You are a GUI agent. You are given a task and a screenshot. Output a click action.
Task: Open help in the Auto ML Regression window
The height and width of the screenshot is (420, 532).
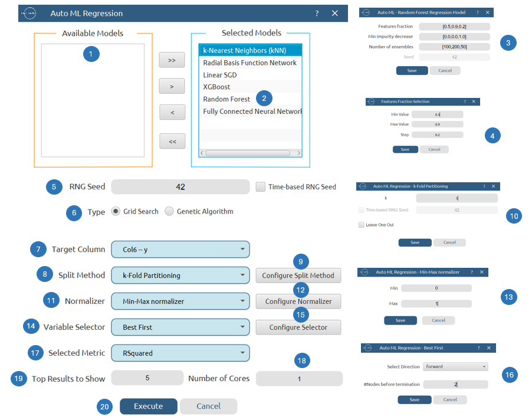click(x=317, y=13)
